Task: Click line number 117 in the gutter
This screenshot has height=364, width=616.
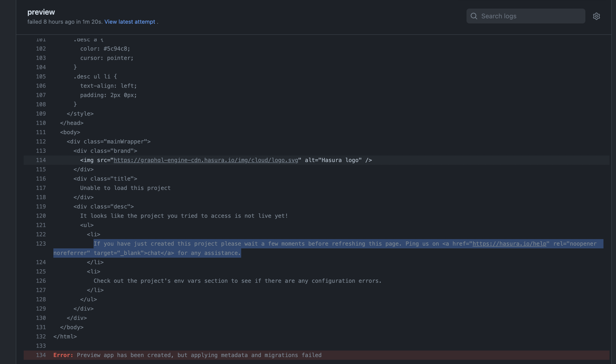Action: [x=41, y=188]
